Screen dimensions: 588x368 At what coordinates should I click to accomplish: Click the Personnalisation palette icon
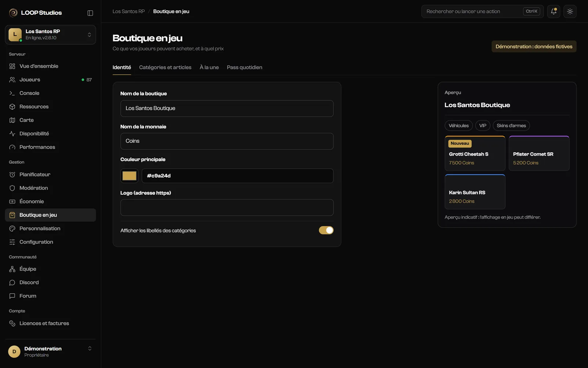click(12, 229)
